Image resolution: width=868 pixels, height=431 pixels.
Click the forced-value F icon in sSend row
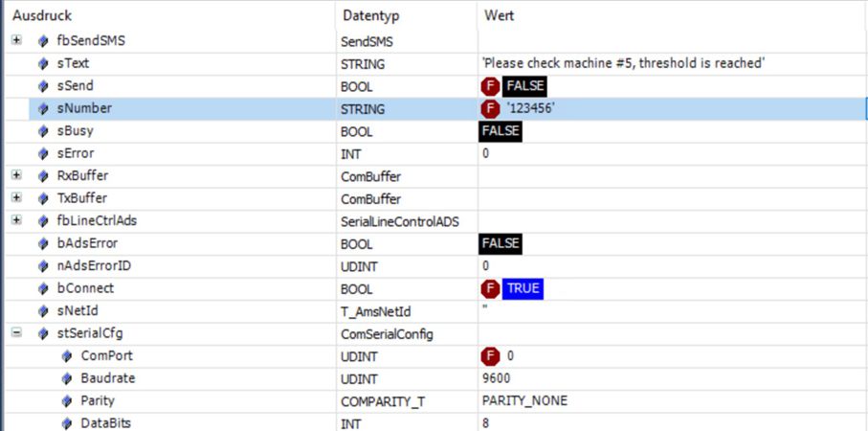click(x=490, y=86)
